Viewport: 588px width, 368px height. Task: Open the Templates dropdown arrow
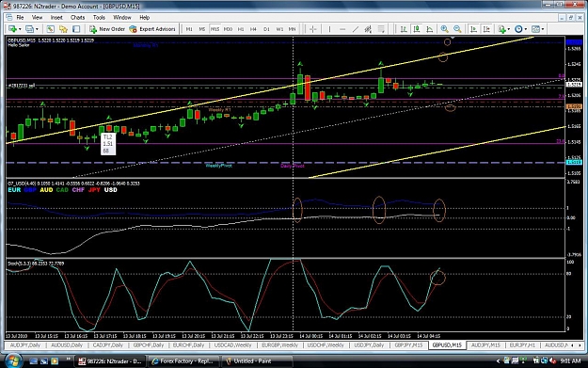pyautogui.click(x=543, y=29)
